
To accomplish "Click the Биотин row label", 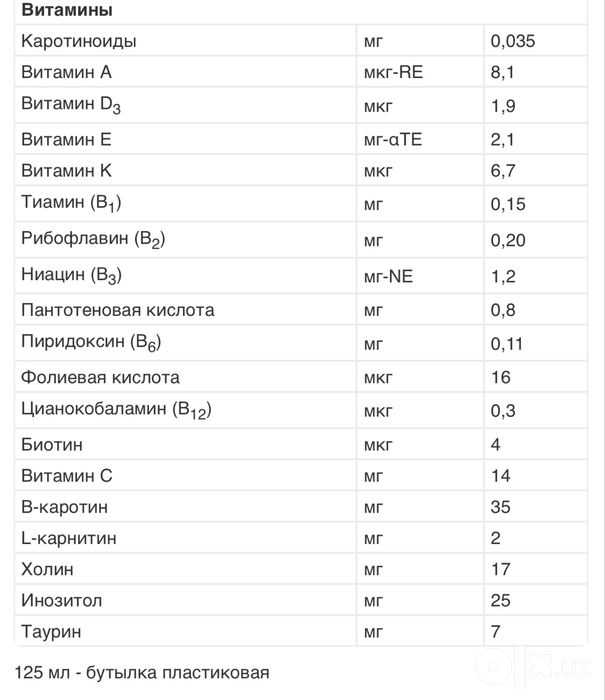I will [52, 445].
